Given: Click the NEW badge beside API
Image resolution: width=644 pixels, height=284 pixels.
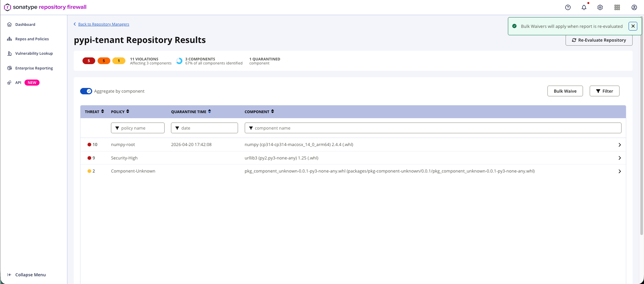Looking at the screenshot, I should [32, 83].
